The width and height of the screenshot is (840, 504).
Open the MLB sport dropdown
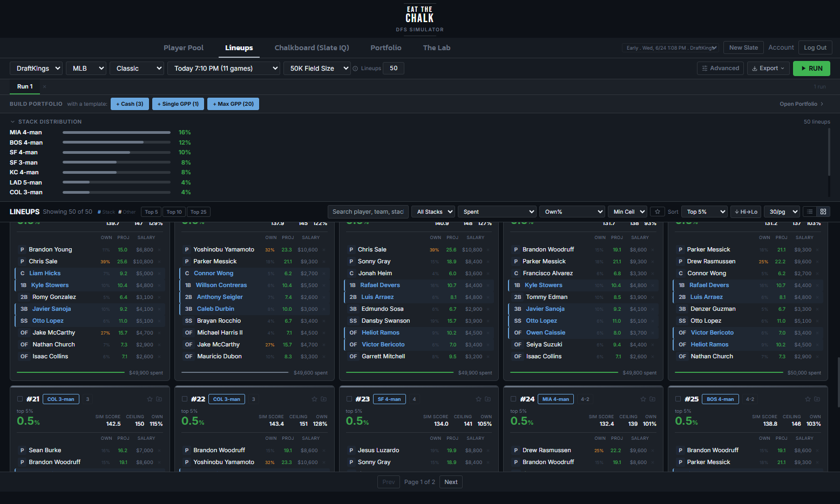(x=86, y=69)
